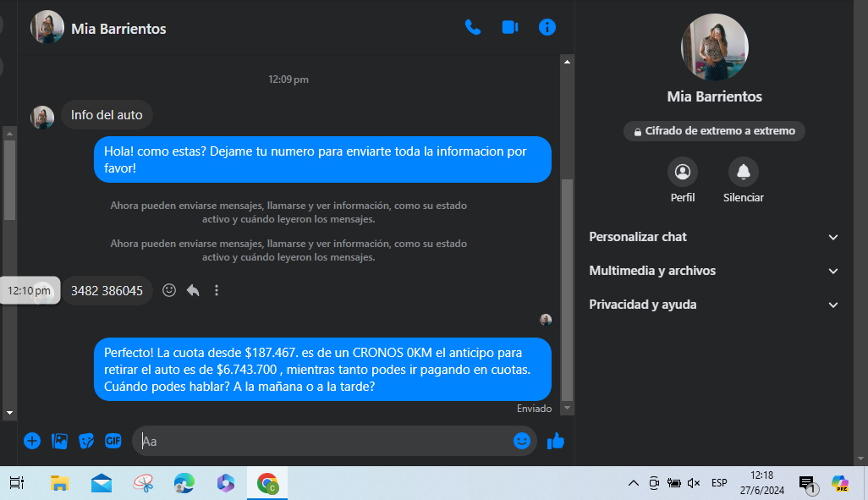Open more actions plus icon in composer
The image size is (868, 500).
click(32, 441)
